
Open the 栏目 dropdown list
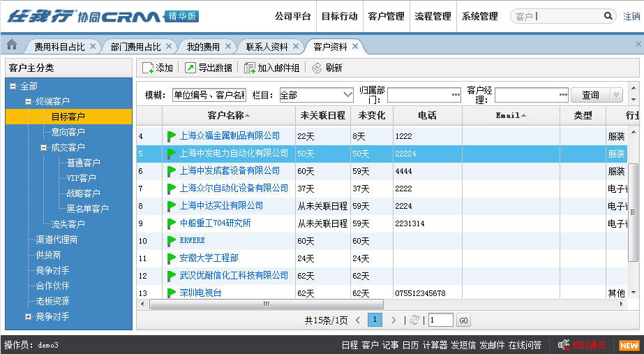point(347,95)
